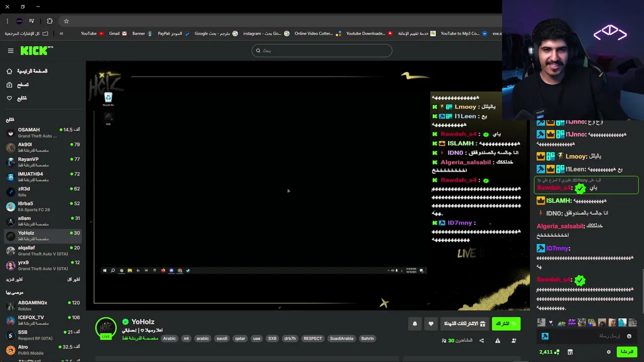Click the green subscribe button
644x362 pixels.
506,324
